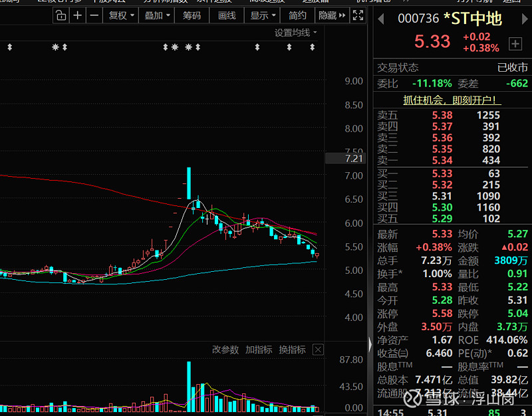The image size is (532, 416).
Task: Open the 叠加 dropdown
Action: (x=157, y=15)
